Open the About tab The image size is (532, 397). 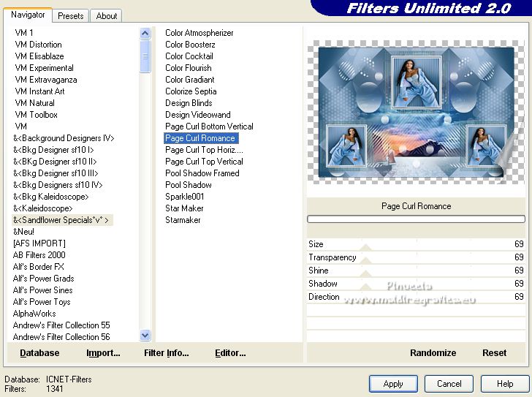pyautogui.click(x=107, y=16)
